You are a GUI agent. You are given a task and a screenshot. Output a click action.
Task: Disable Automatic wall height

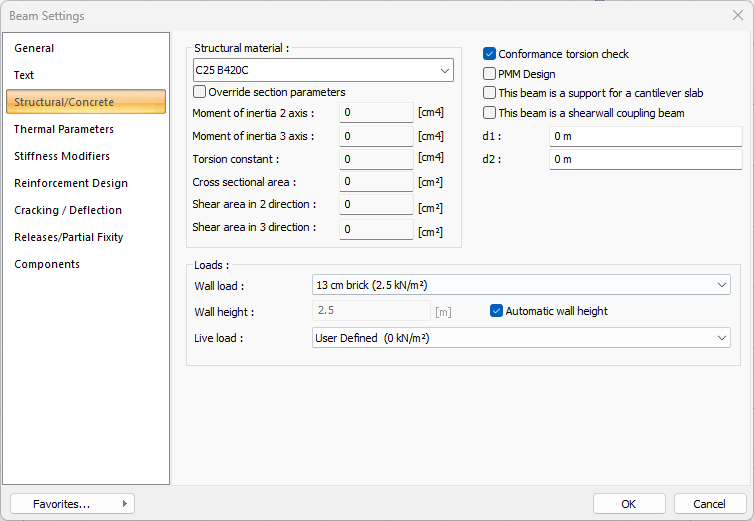(x=497, y=311)
